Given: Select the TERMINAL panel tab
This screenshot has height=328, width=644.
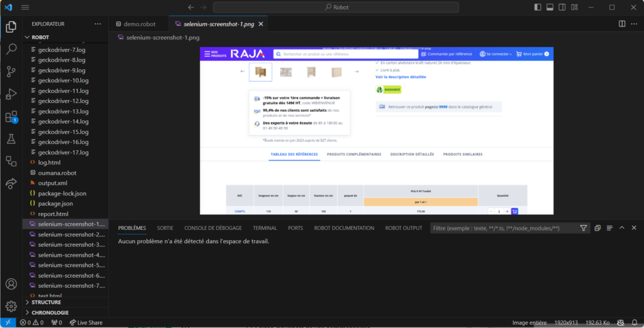Looking at the screenshot, I should point(265,228).
